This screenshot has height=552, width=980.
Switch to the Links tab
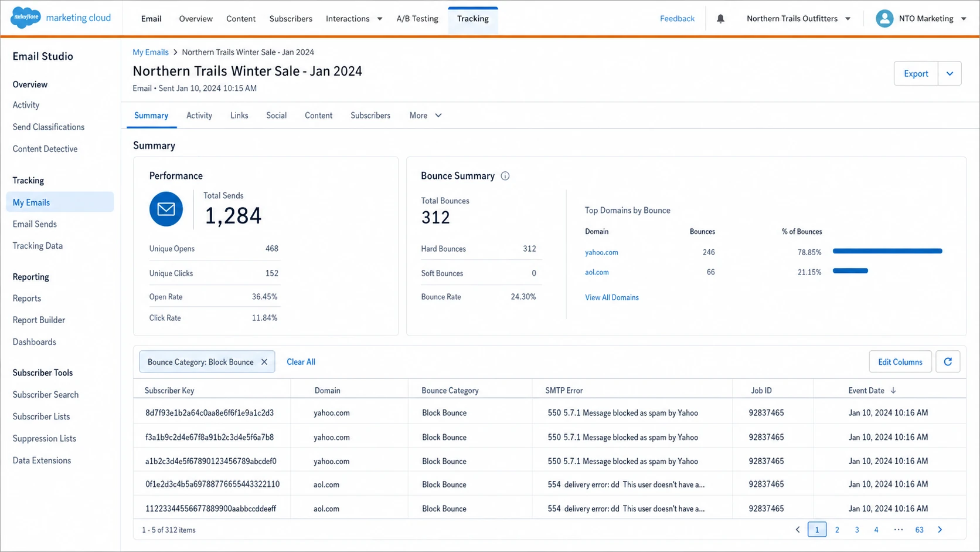[x=239, y=116]
